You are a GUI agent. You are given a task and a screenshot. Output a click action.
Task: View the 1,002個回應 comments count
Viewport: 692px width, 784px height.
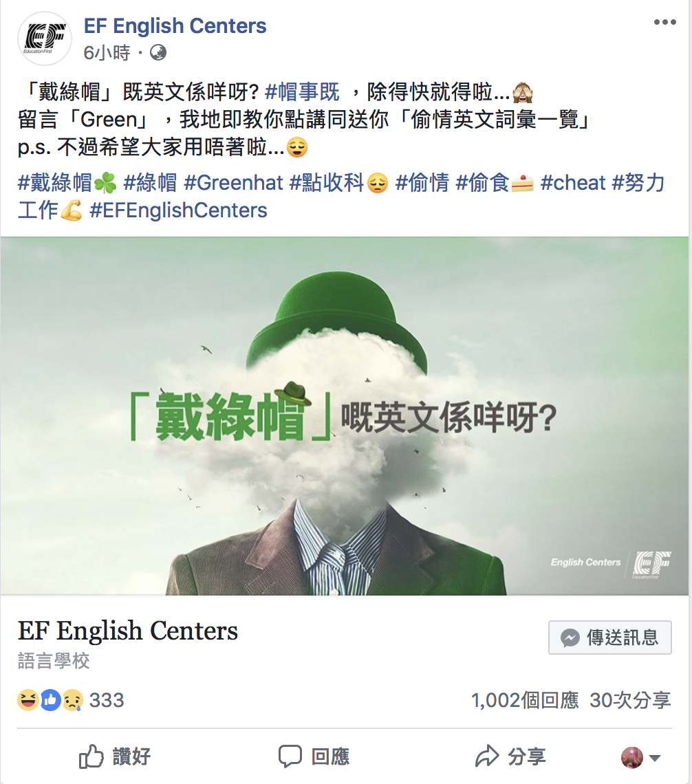pos(525,701)
